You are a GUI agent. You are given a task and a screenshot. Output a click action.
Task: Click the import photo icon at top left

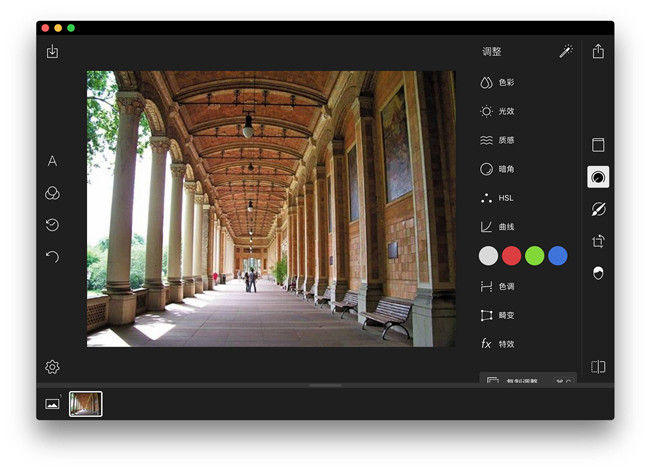52,52
